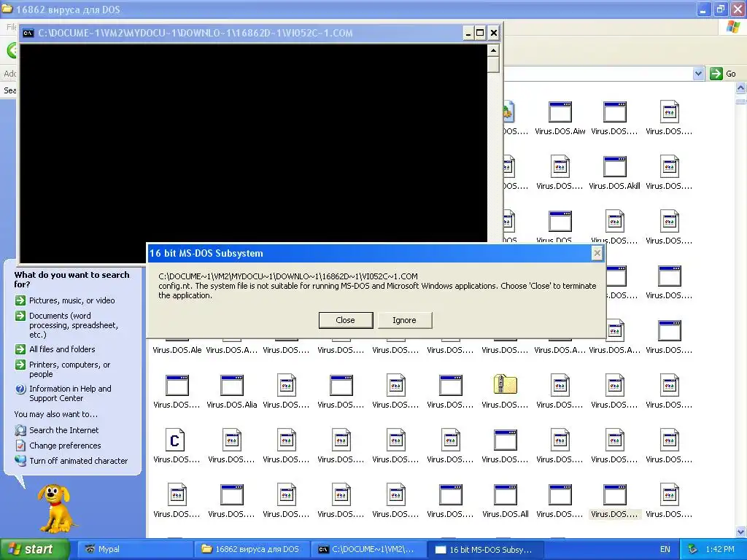This screenshot has width=747, height=560.
Task: Select the Virus.DOS.All file icon
Action: click(x=505, y=495)
